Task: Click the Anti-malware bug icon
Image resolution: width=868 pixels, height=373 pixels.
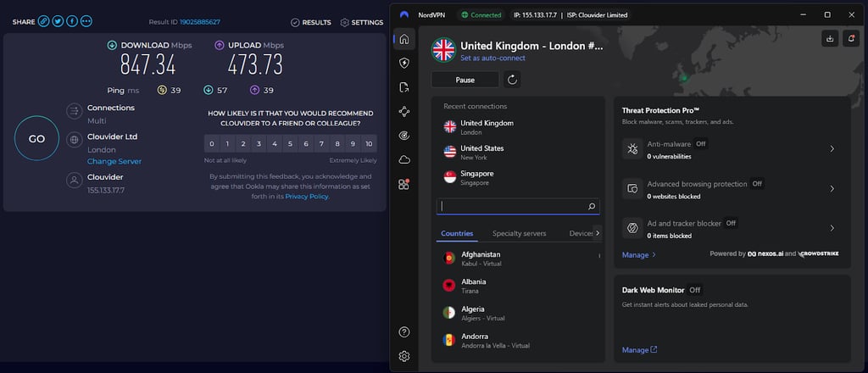Action: pyautogui.click(x=632, y=149)
